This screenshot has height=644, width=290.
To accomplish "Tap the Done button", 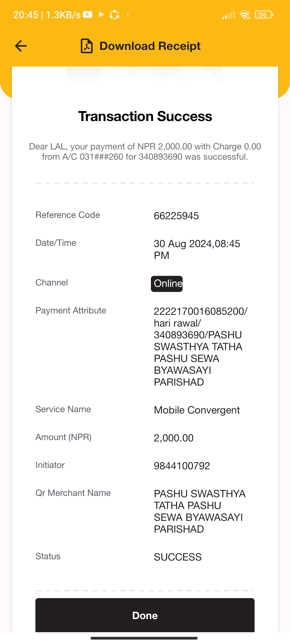I will [x=145, y=615].
